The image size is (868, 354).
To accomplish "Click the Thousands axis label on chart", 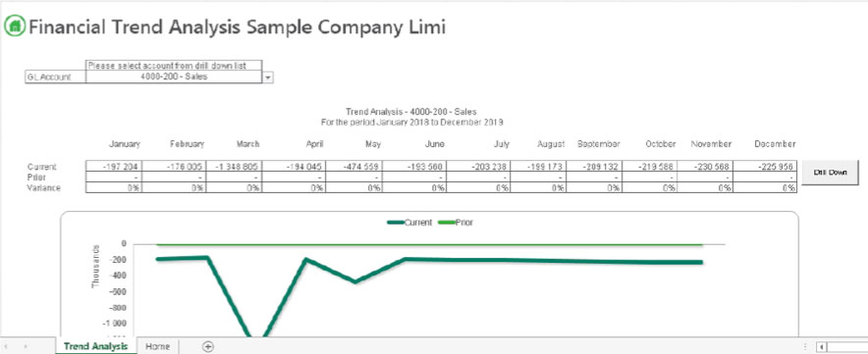I will (x=95, y=267).
